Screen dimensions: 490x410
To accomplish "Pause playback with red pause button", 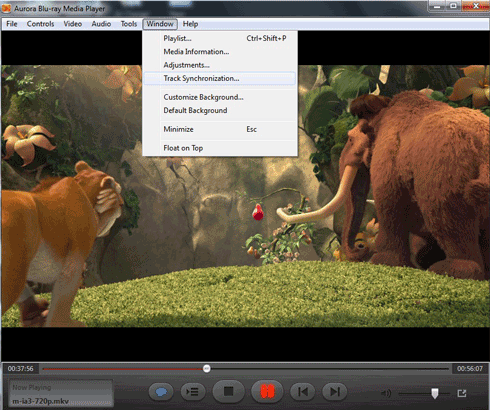I will coord(267,391).
